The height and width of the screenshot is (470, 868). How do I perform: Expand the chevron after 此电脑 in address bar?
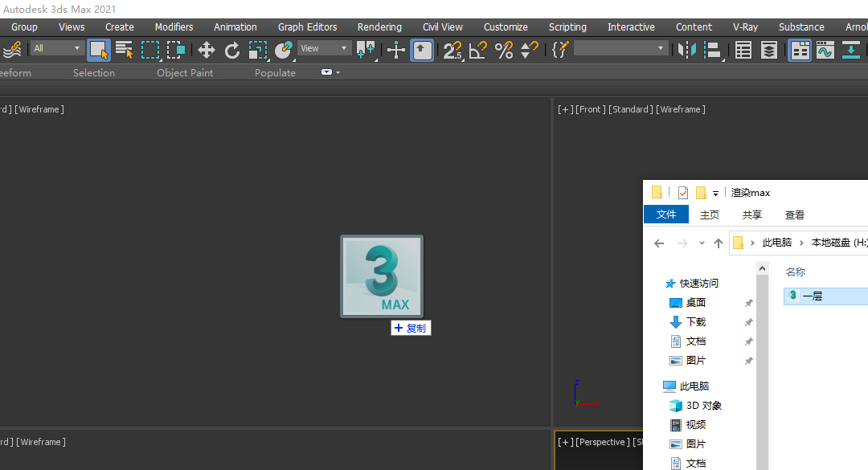pos(801,243)
